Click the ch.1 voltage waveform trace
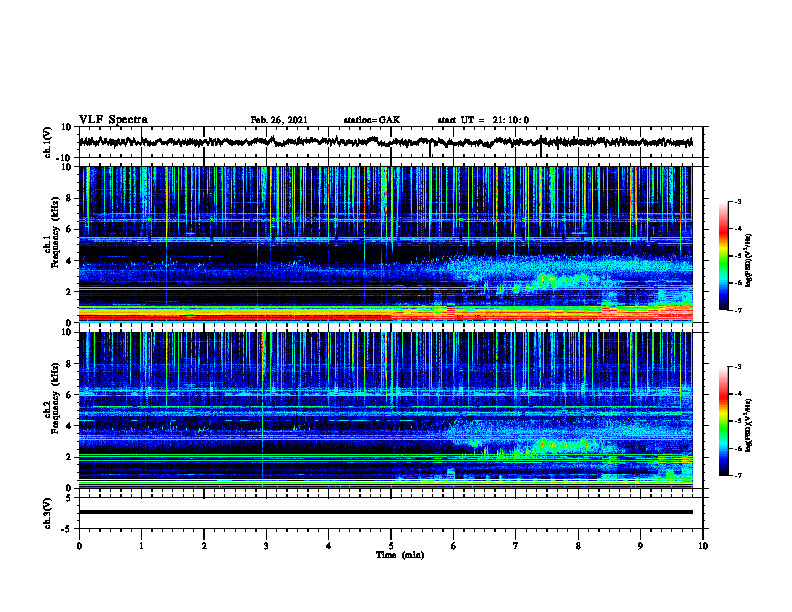The height and width of the screenshot is (612, 792). pos(385,142)
